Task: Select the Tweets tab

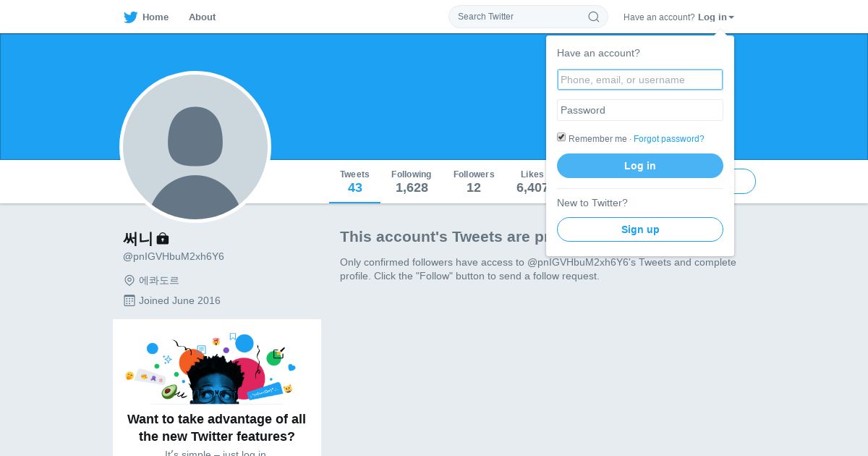Action: coord(354,182)
